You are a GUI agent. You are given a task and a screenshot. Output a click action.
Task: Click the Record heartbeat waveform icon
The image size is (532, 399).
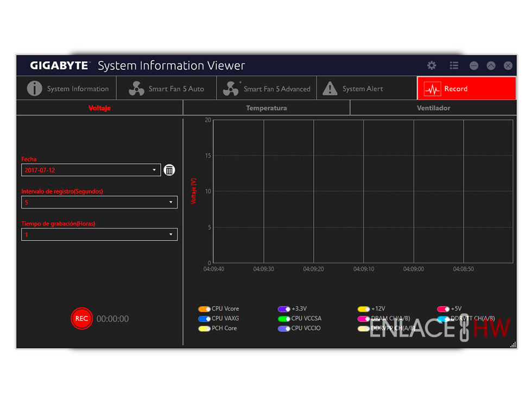coord(432,89)
